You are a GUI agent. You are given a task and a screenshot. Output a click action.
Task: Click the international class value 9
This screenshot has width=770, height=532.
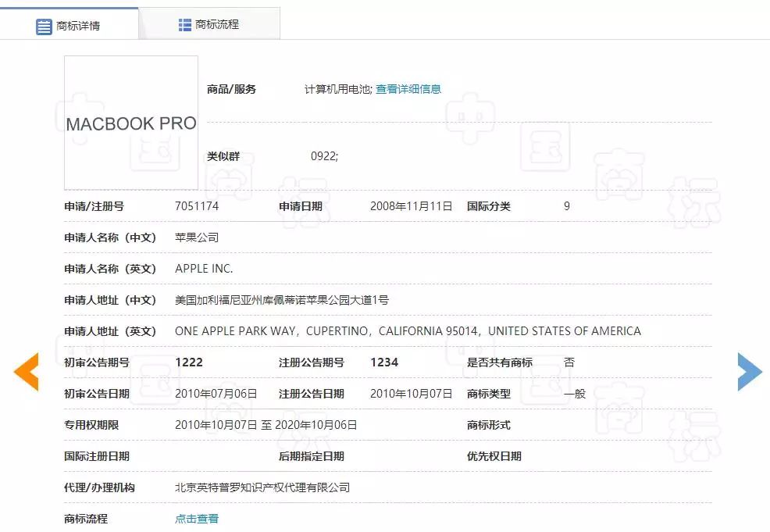coord(567,205)
